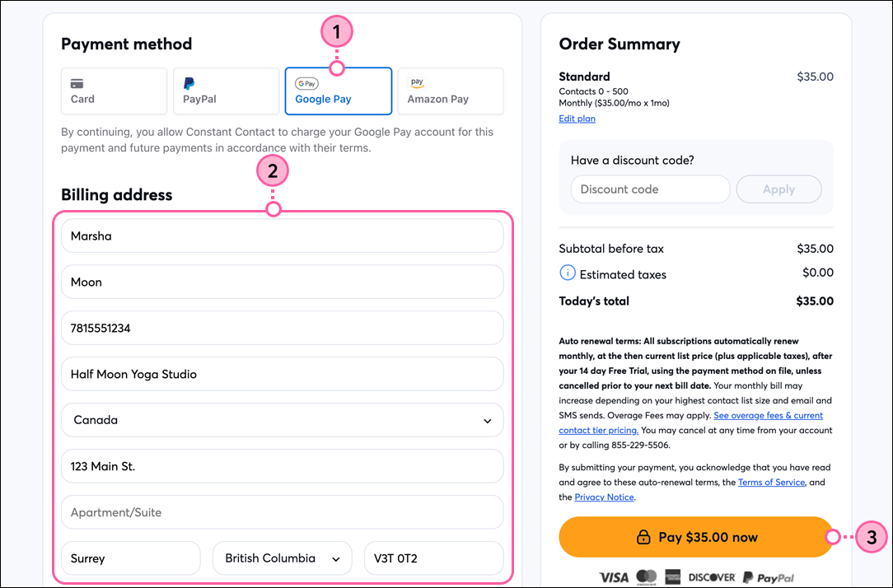This screenshot has width=893, height=588.
Task: Click the PayPal logo beside Discover
Action: point(769,576)
